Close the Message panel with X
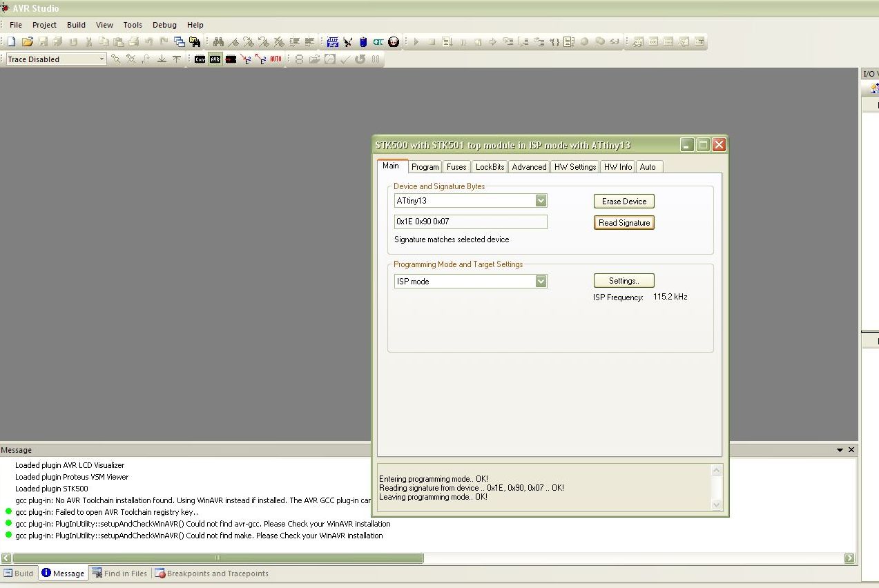This screenshot has height=588, width=879. [x=851, y=450]
